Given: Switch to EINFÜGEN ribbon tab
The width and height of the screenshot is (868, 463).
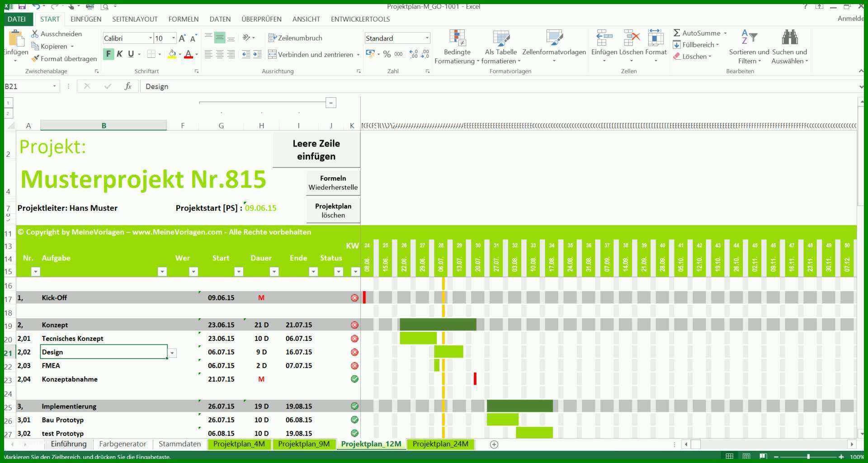Looking at the screenshot, I should (x=86, y=19).
